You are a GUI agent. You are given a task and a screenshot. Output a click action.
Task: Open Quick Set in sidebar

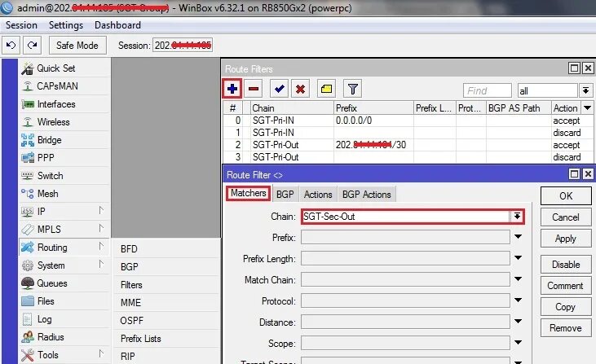pyautogui.click(x=64, y=68)
